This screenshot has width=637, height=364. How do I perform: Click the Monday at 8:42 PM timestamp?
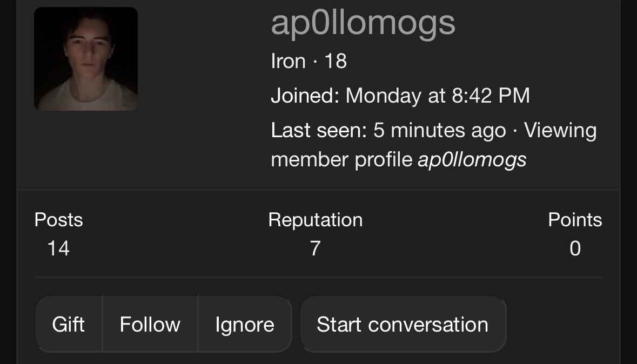pyautogui.click(x=438, y=96)
